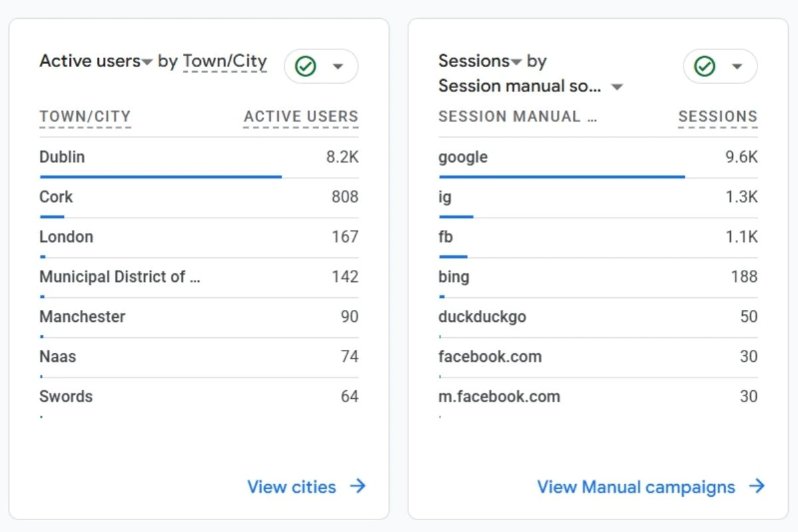Click the 142 active users value
The image size is (798, 532).
pos(345,277)
